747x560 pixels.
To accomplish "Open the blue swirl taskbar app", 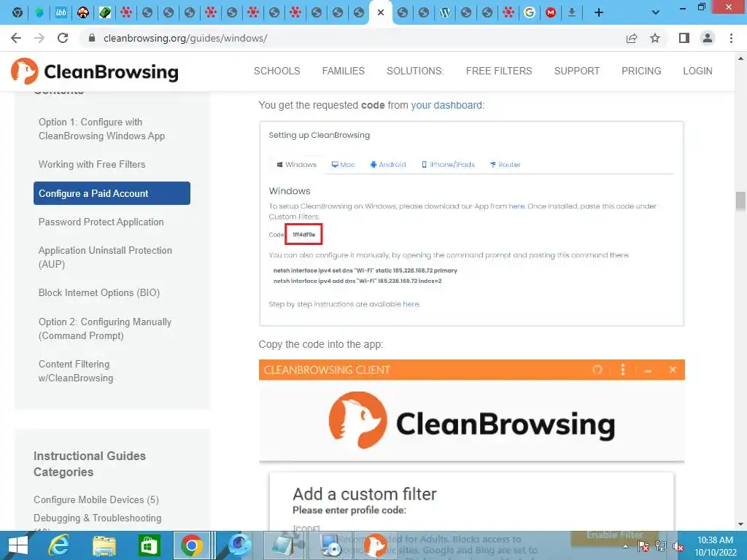I will [239, 545].
